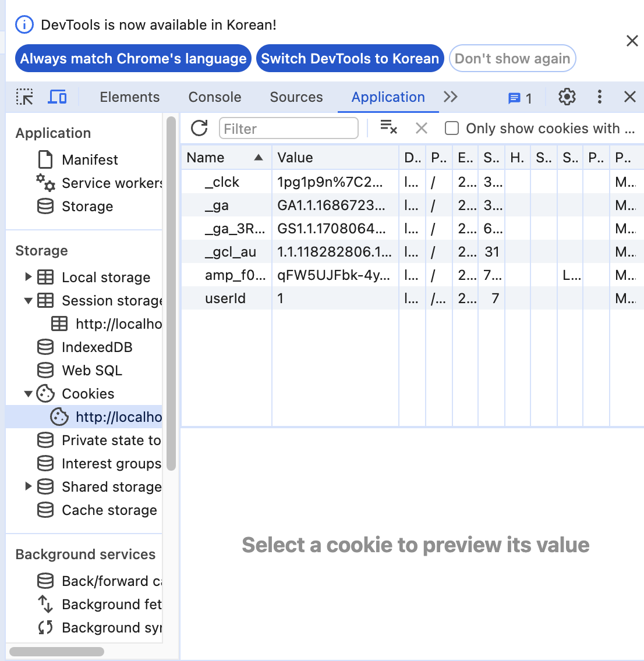Switch to Sources tab
Screen dimensions: 644x661
pos(296,97)
